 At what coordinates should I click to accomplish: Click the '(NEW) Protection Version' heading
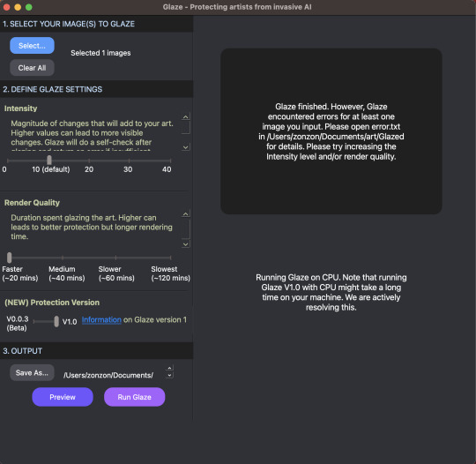52,303
